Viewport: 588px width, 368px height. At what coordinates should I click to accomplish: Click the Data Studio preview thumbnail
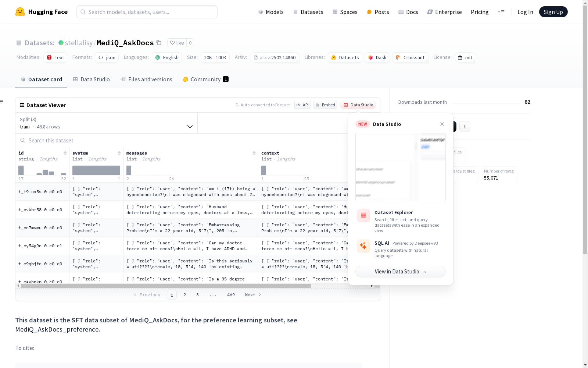tap(401, 167)
